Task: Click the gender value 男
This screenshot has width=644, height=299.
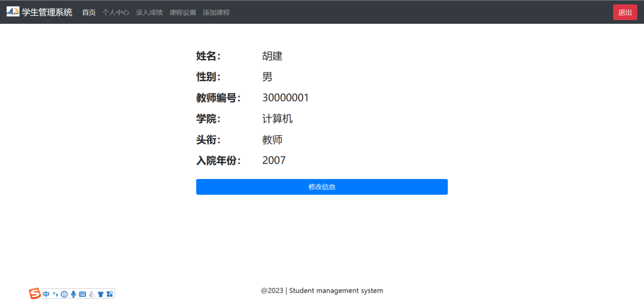Action: coord(267,77)
